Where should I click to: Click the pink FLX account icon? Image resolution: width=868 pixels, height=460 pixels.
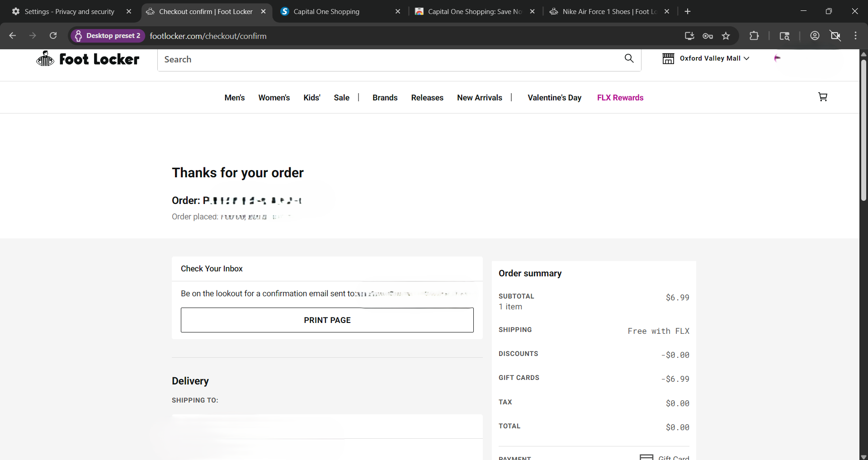coord(777,58)
